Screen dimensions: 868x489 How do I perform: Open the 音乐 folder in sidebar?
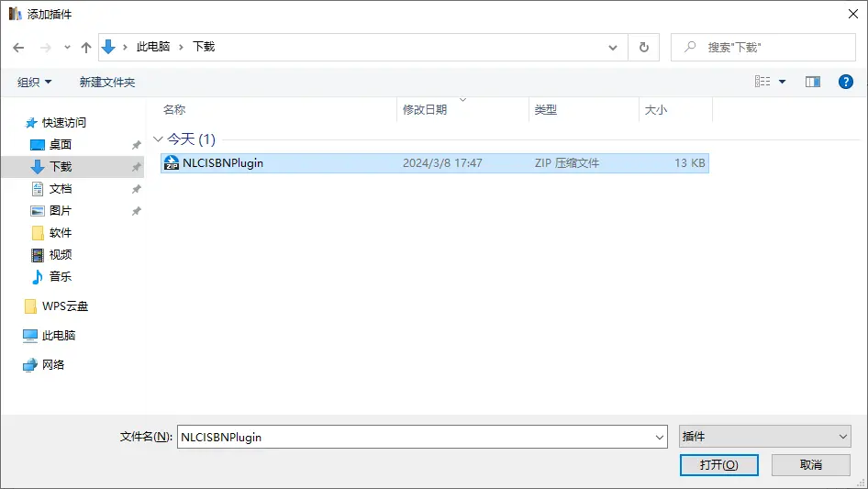61,276
